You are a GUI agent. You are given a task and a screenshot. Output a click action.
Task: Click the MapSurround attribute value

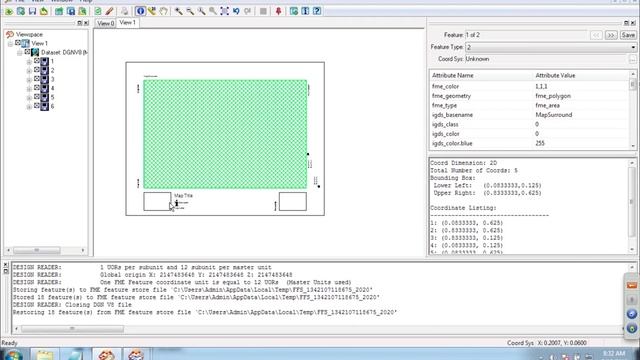pos(553,115)
